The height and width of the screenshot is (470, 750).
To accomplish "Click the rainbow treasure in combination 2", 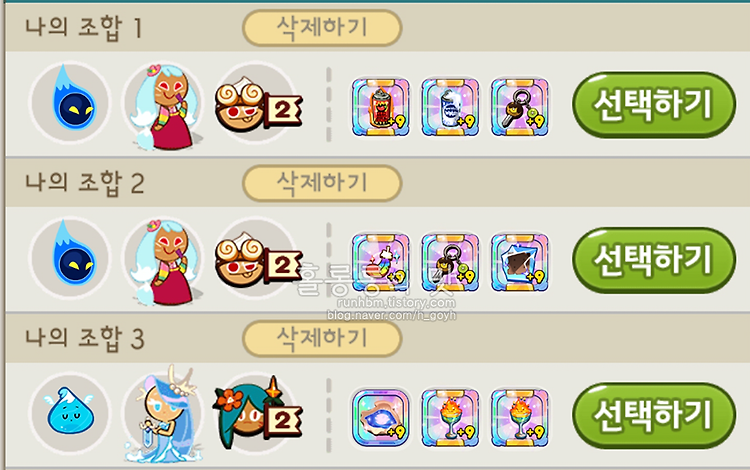I will 381,262.
